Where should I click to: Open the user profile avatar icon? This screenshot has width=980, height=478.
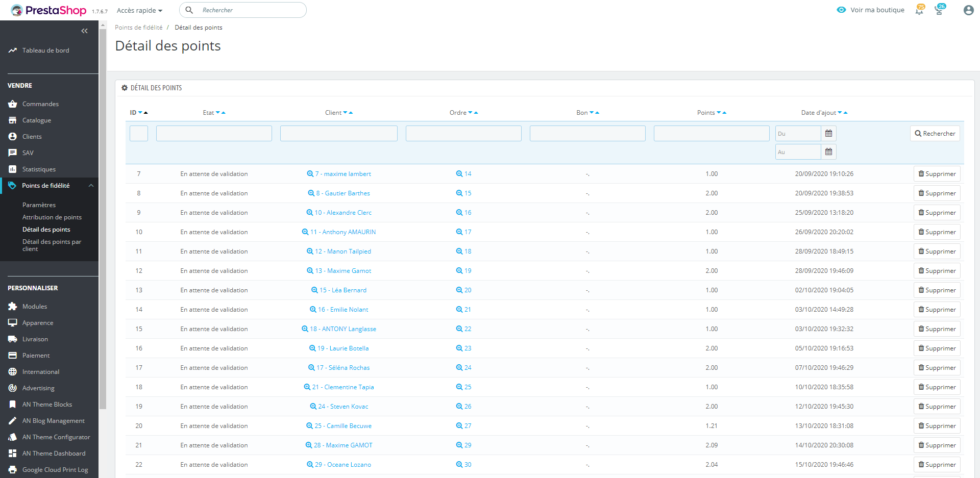click(968, 10)
